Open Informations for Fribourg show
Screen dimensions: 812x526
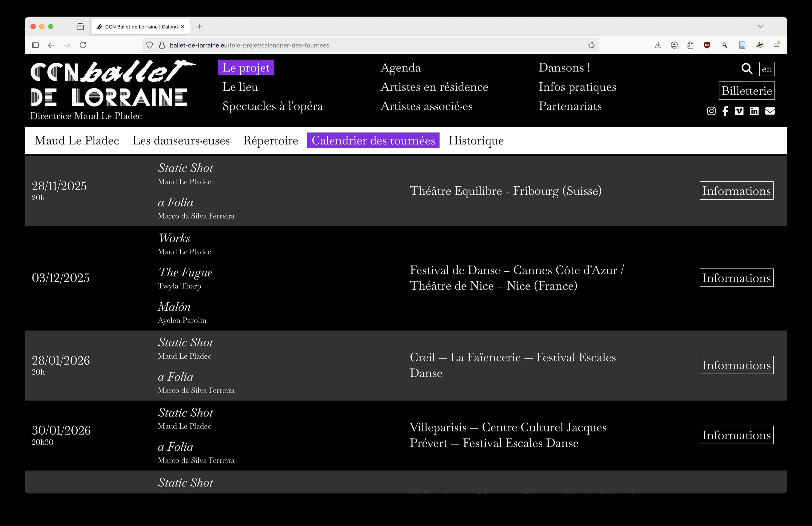point(736,190)
